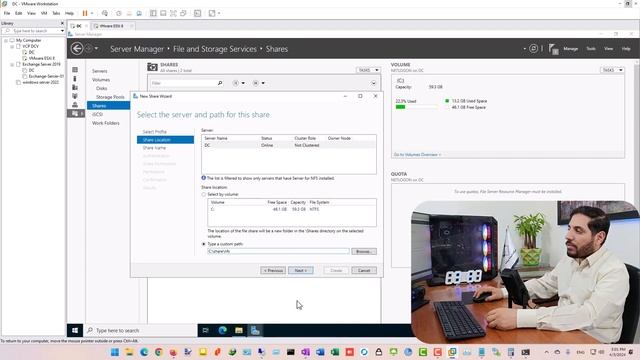This screenshot has width=640, height=360.
Task: Open Server Manager from guest taskbar
Action: [x=255, y=330]
